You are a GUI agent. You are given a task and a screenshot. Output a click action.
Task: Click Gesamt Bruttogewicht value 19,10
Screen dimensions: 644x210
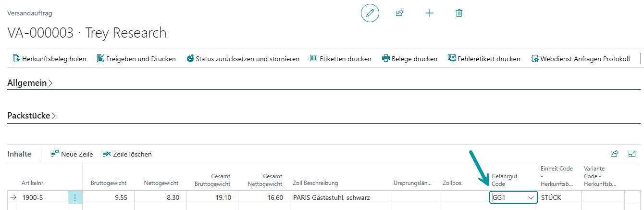[x=212, y=197]
